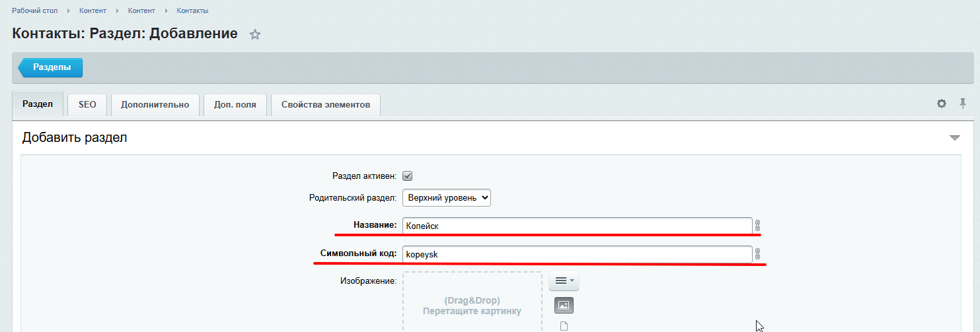The width and height of the screenshot is (980, 332).
Task: Click into the Название input field
Action: (x=576, y=226)
